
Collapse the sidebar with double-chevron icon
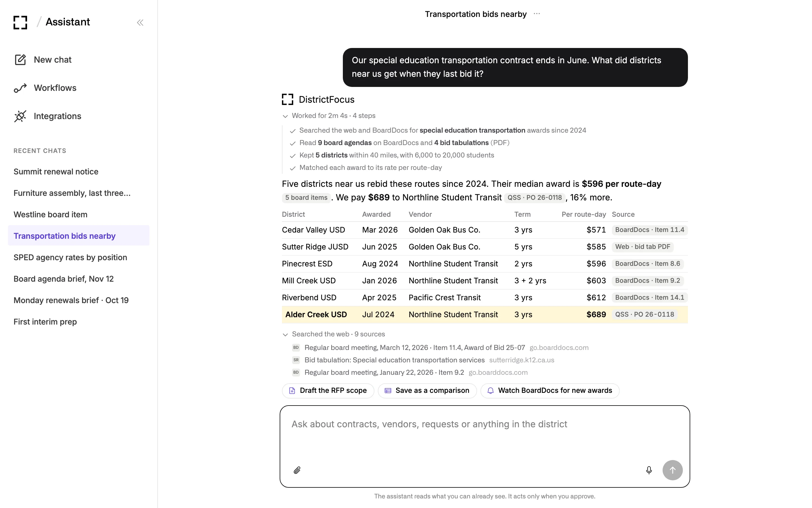140,23
